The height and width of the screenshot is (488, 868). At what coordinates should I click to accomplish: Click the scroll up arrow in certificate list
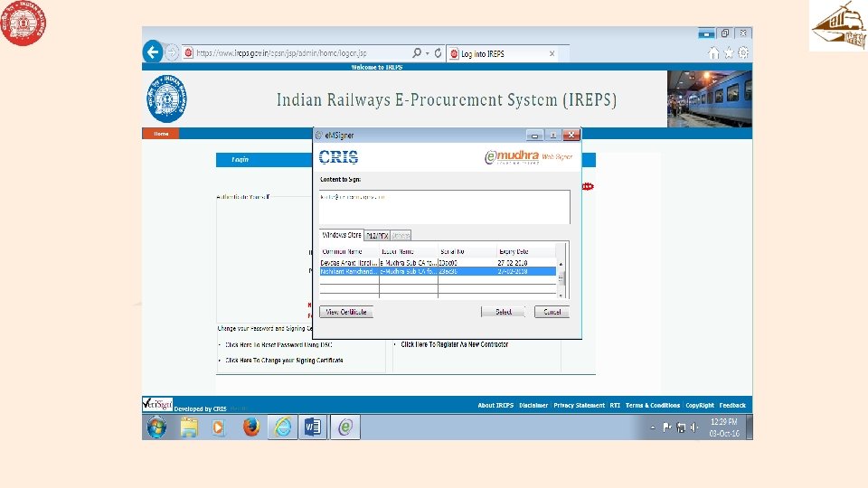tap(561, 264)
